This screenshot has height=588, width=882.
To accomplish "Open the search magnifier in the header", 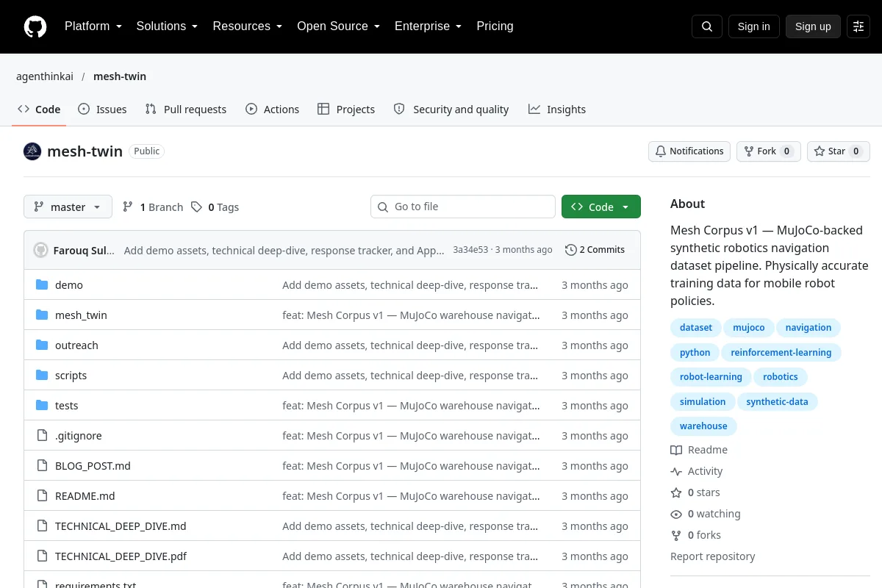I will [x=707, y=26].
